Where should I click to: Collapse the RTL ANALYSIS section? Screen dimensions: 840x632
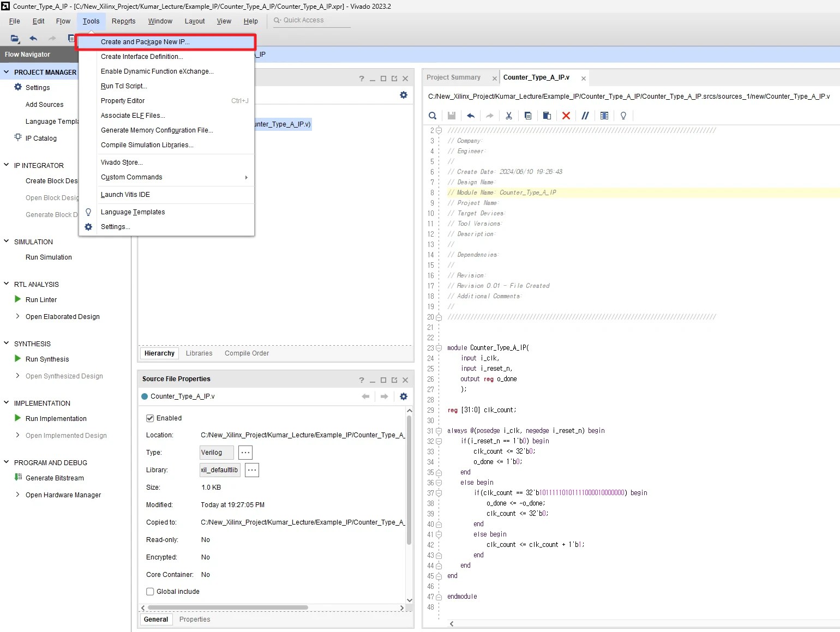pyautogui.click(x=7, y=284)
